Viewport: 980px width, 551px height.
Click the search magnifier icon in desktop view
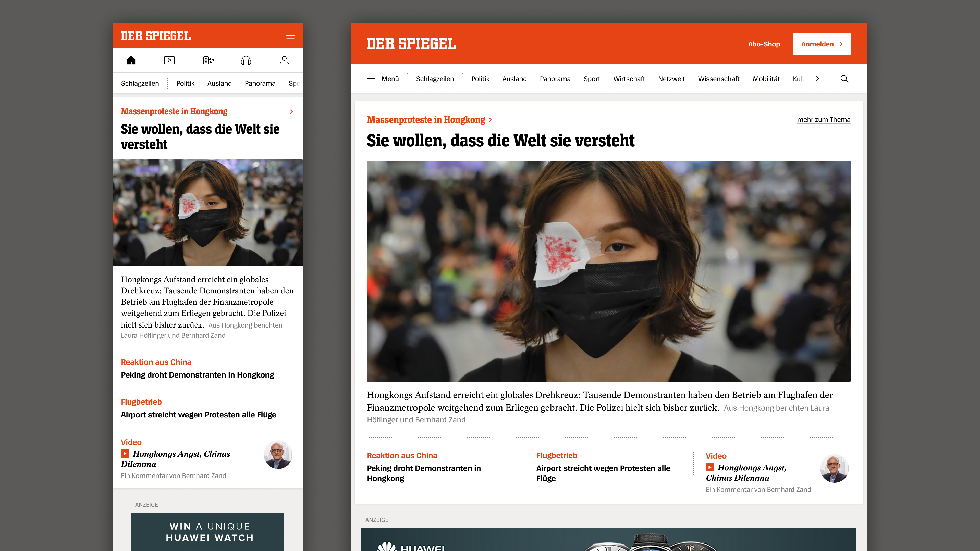point(844,79)
